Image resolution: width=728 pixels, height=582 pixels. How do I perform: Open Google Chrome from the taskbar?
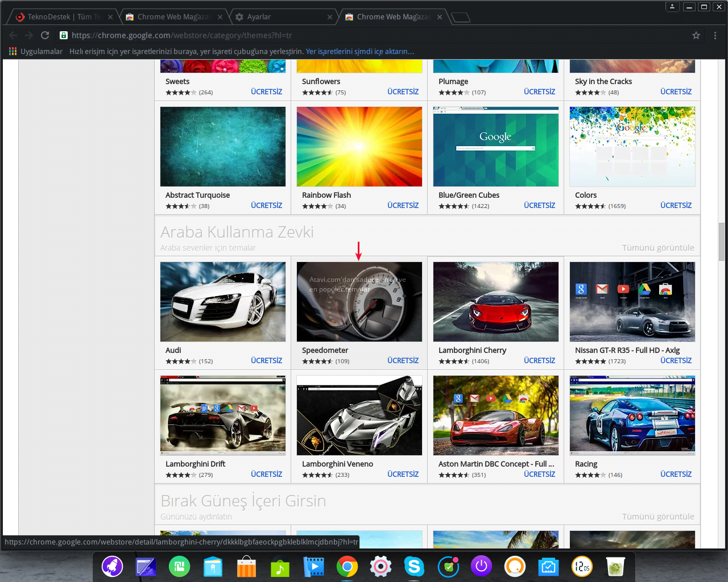click(x=347, y=567)
